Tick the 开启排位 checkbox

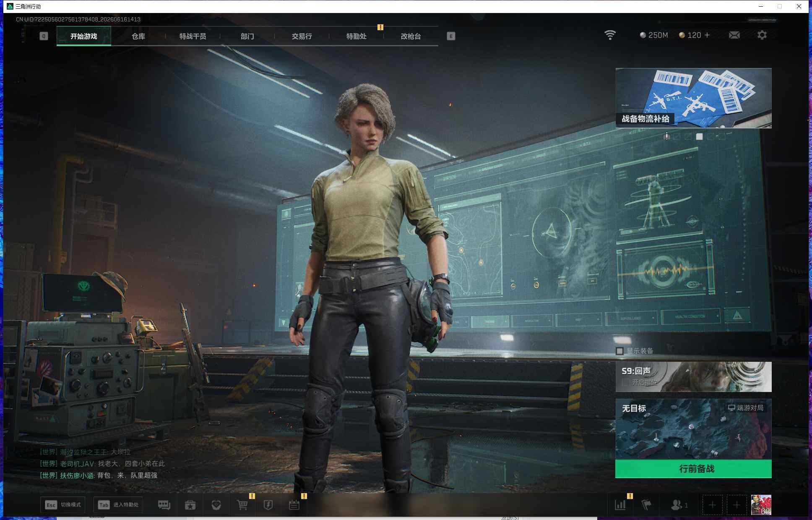[x=625, y=382]
